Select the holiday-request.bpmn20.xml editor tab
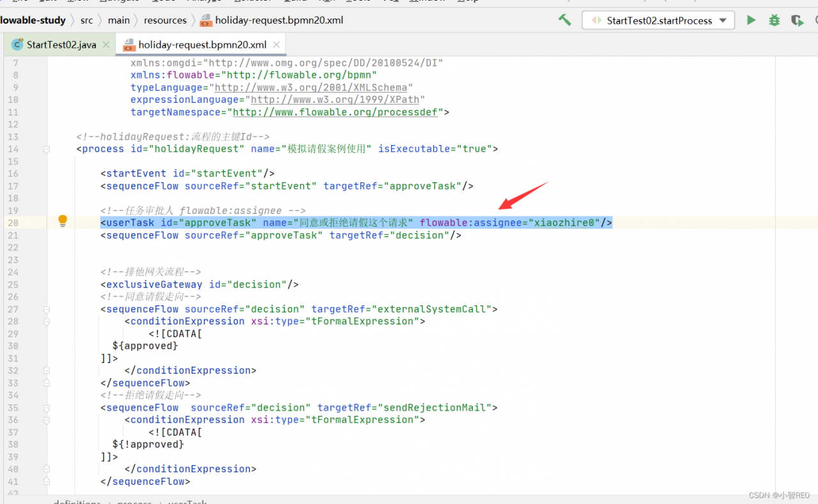This screenshot has width=818, height=504. [x=202, y=45]
